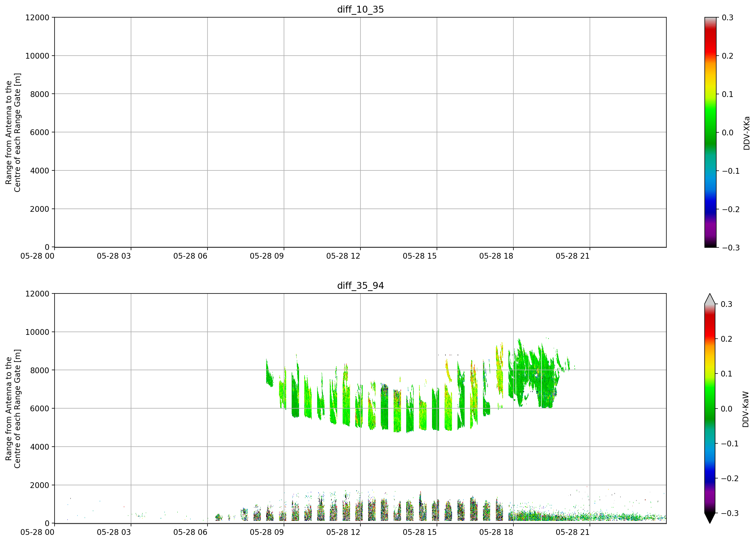
Task: Click the 05-28 12 x-tick under diff_35_94
Action: pyautogui.click(x=343, y=532)
